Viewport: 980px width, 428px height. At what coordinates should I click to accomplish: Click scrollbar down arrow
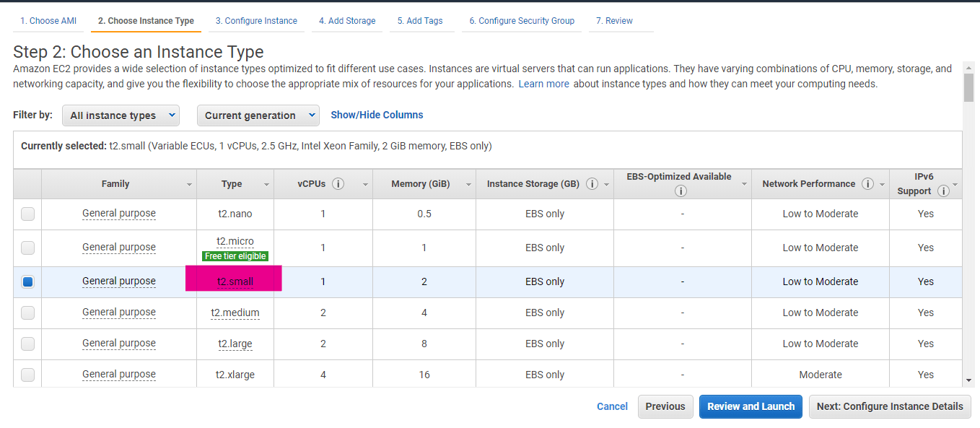pyautogui.click(x=968, y=380)
